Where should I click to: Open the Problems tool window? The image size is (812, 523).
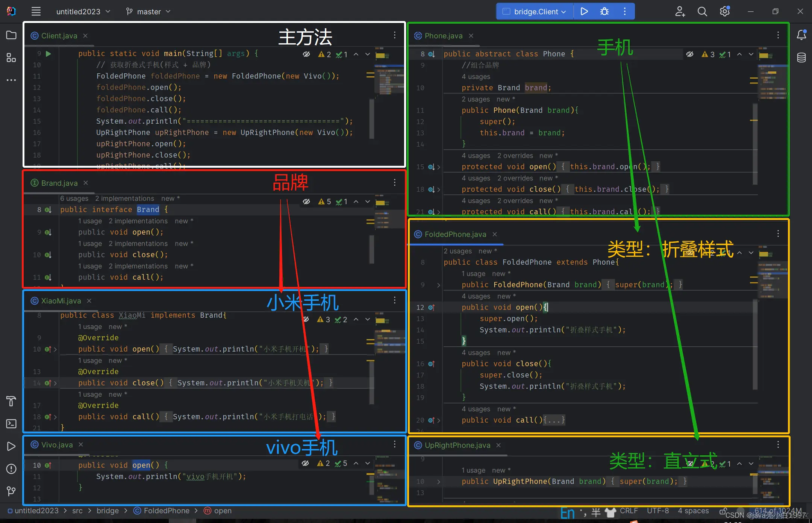pyautogui.click(x=11, y=469)
